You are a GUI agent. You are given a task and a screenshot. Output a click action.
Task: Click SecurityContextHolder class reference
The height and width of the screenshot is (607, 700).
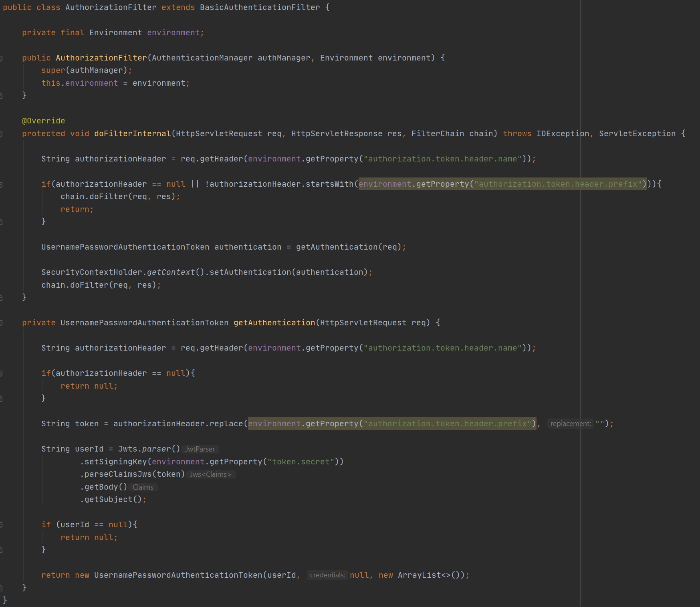pyautogui.click(x=91, y=272)
